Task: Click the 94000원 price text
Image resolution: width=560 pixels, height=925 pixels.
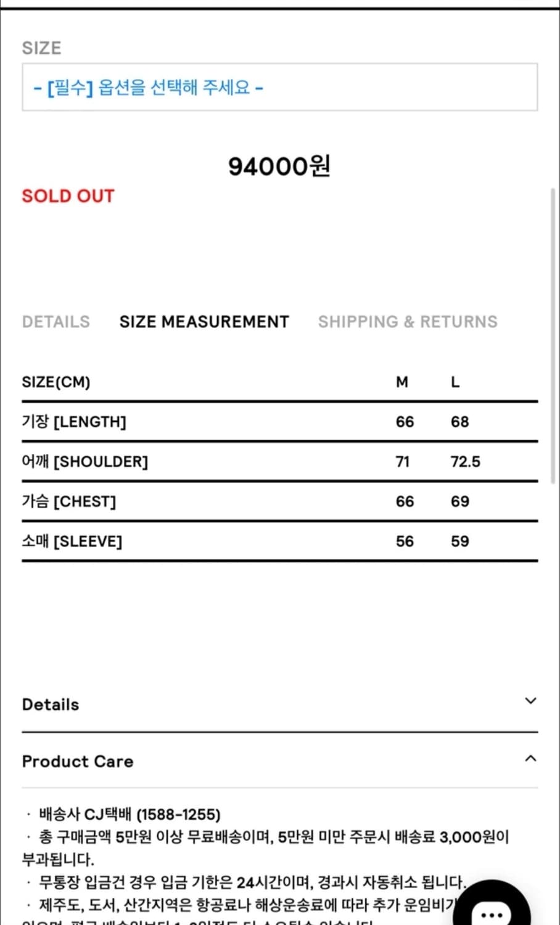Action: [279, 166]
